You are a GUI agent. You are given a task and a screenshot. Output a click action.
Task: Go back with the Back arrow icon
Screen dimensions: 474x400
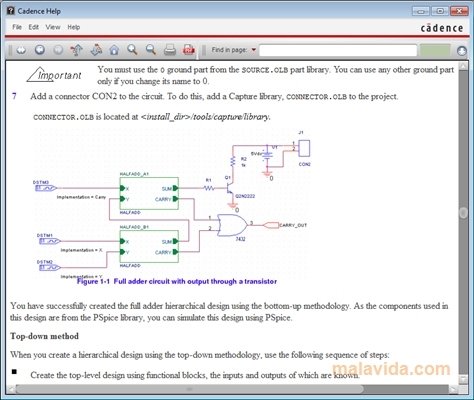tap(40, 50)
